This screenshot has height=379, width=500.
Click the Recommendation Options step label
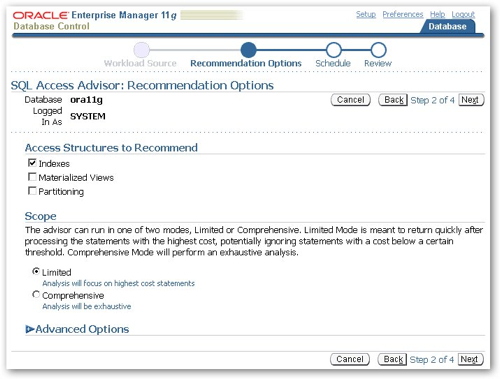246,63
